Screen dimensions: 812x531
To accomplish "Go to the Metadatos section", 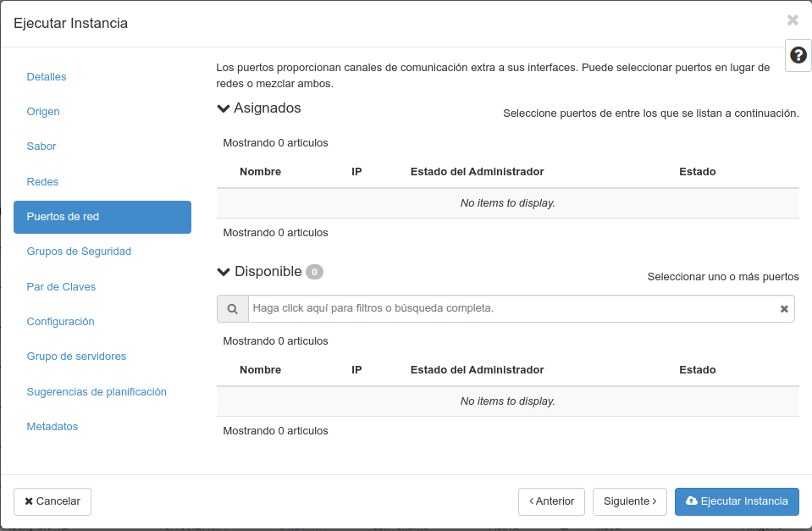I will coord(52,426).
